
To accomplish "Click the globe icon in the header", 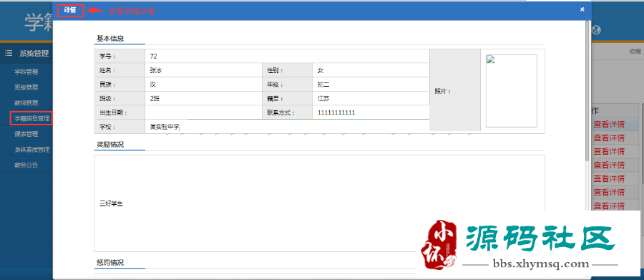I will 597,30.
